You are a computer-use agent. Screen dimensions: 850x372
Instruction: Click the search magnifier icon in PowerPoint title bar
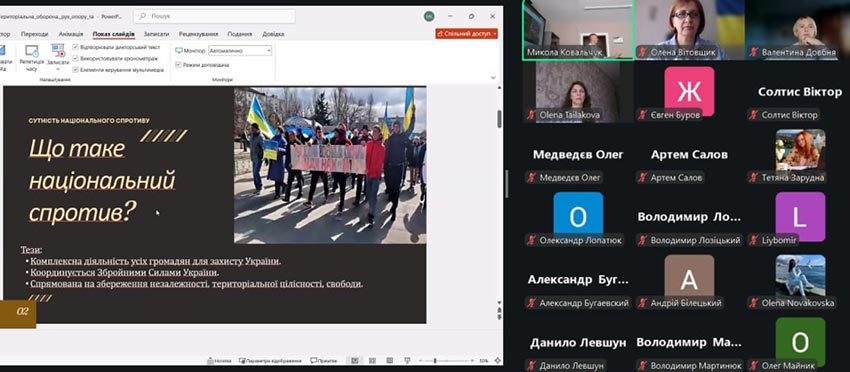[143, 16]
